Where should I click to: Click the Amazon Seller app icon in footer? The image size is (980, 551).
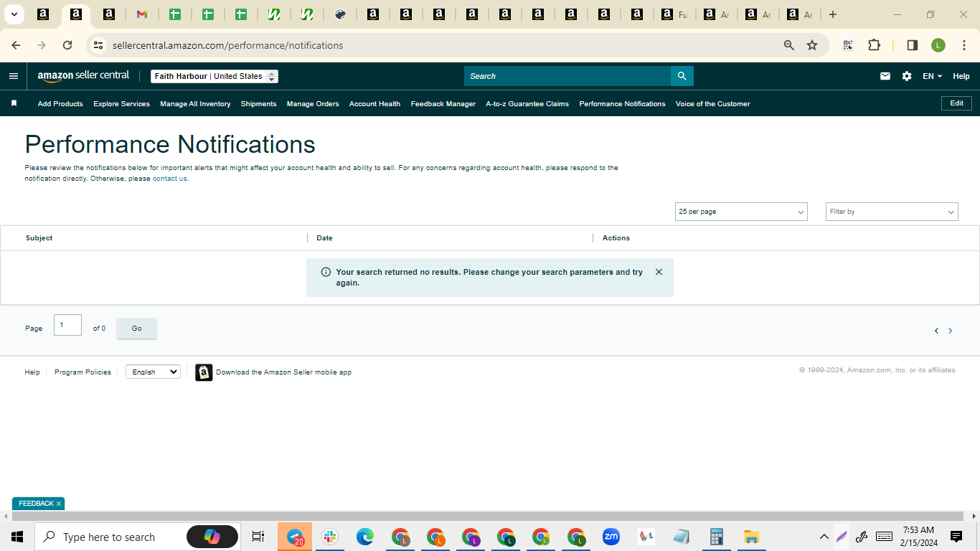coord(204,372)
